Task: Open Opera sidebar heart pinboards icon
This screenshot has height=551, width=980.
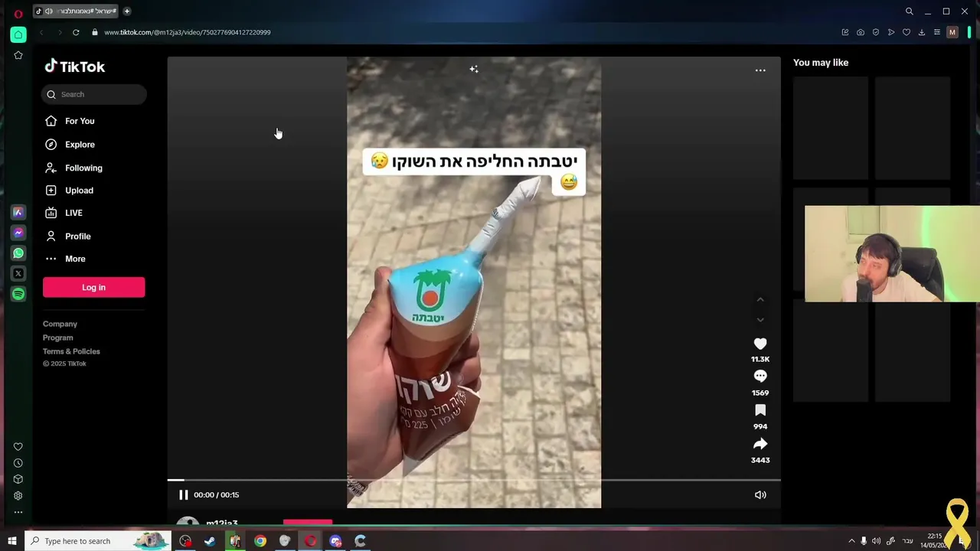Action: pyautogui.click(x=18, y=447)
